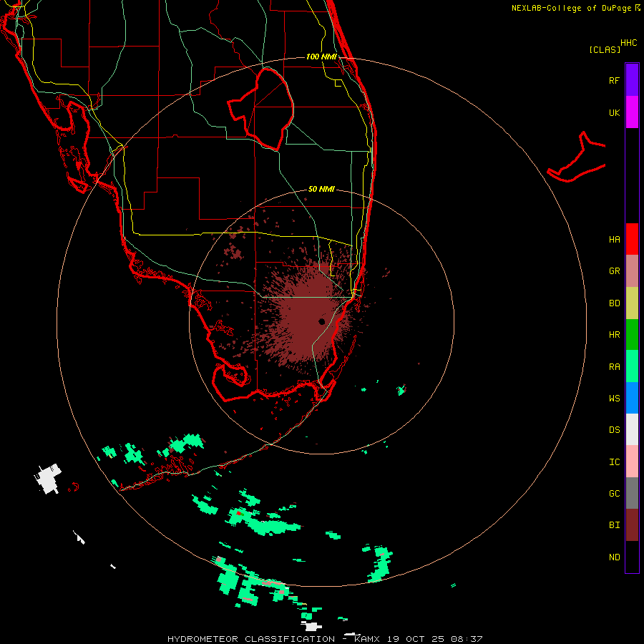Click the 'DS' legend label
Image resolution: width=644 pixels, height=644 pixels.
(614, 430)
